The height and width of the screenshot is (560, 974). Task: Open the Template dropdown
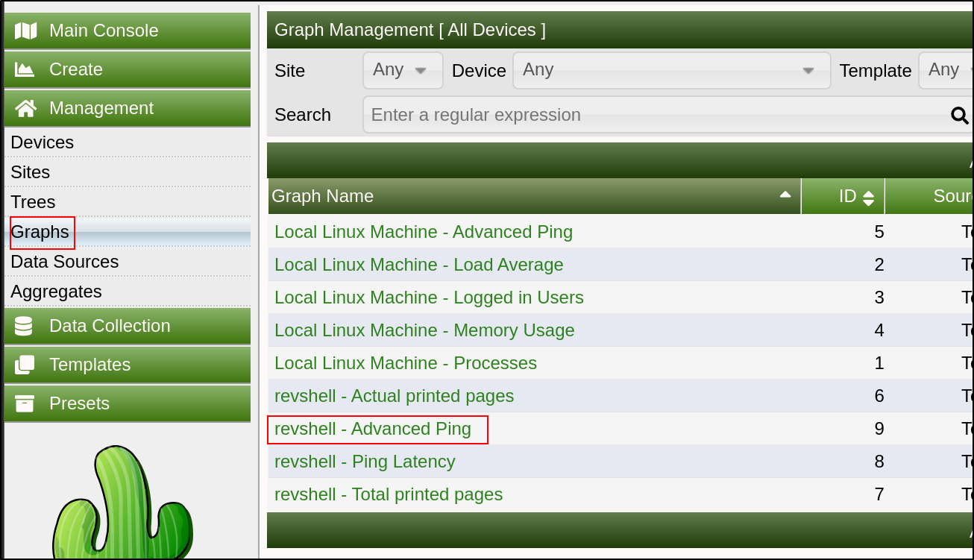tap(946, 70)
